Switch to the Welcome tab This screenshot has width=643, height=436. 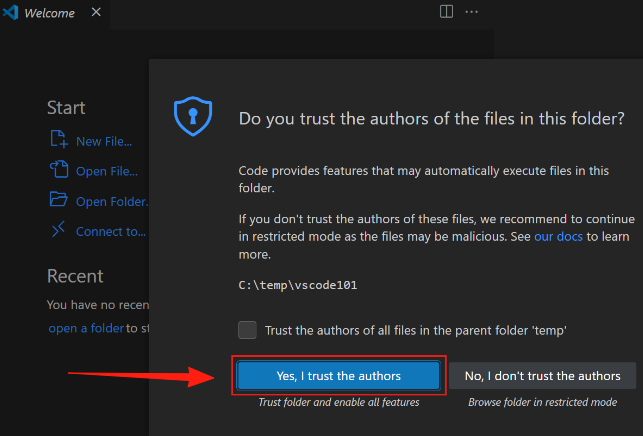point(48,13)
